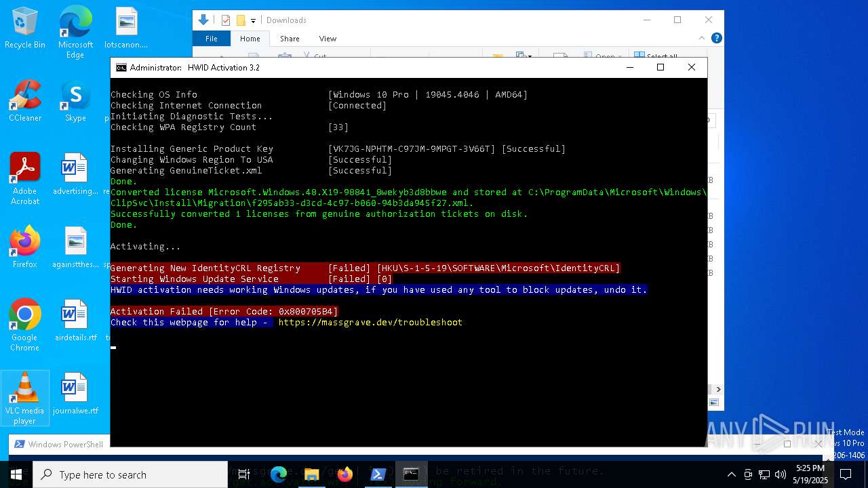The width and height of the screenshot is (868, 488).
Task: Collapse the Explorer ribbon with the chevron
Action: coord(703,39)
